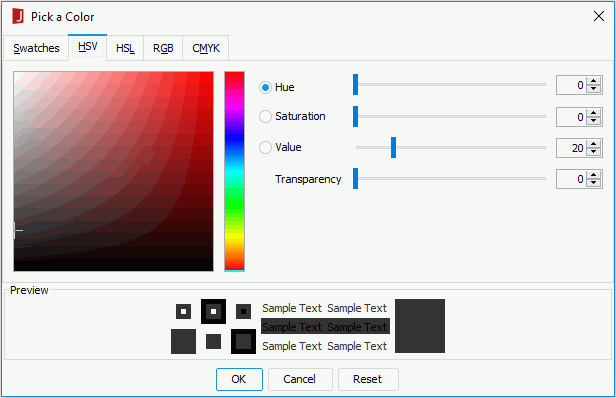Click the vertical rainbow hue strip
This screenshot has height=398, width=616.
tap(235, 171)
